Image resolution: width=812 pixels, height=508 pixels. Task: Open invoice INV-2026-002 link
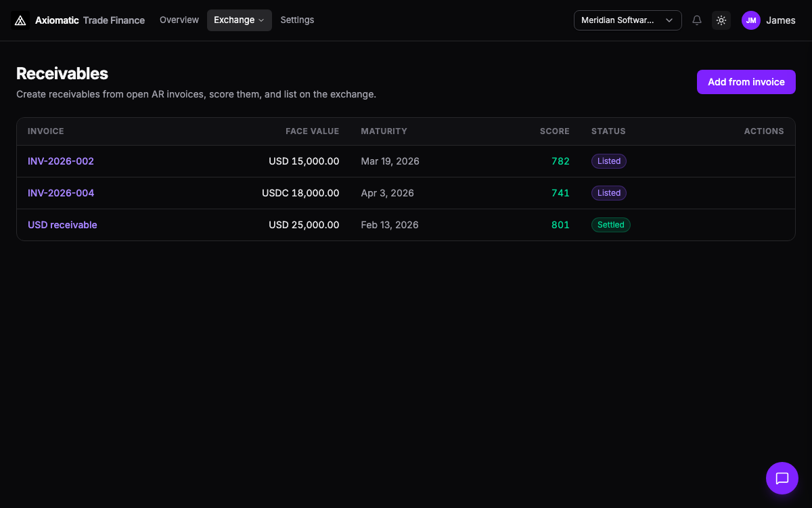[61, 161]
